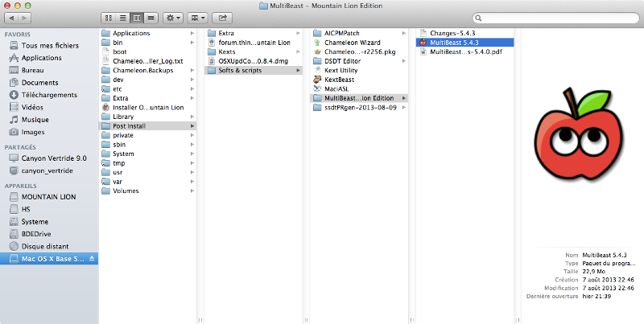Select the Extra folder in second column
The height and width of the screenshot is (324, 644).
pyautogui.click(x=254, y=33)
